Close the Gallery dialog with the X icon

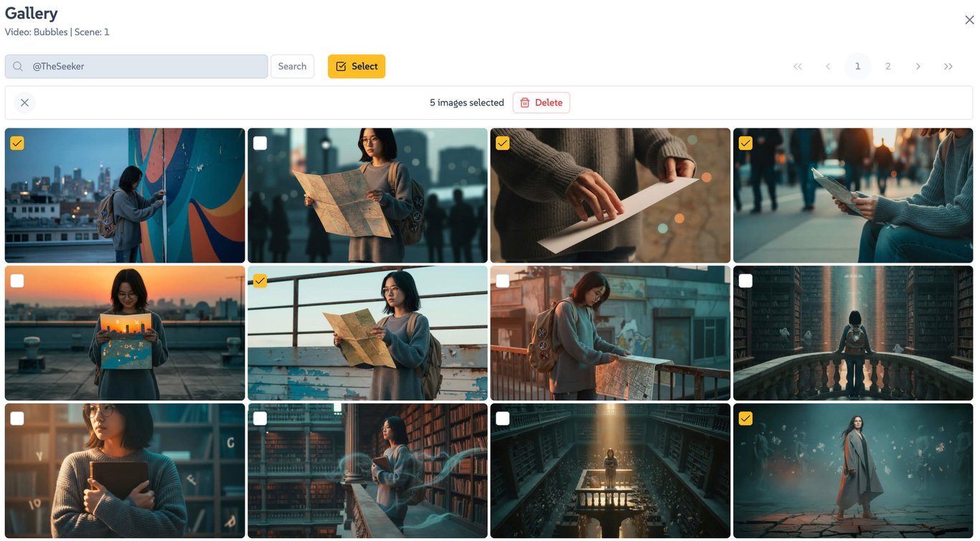(x=969, y=20)
